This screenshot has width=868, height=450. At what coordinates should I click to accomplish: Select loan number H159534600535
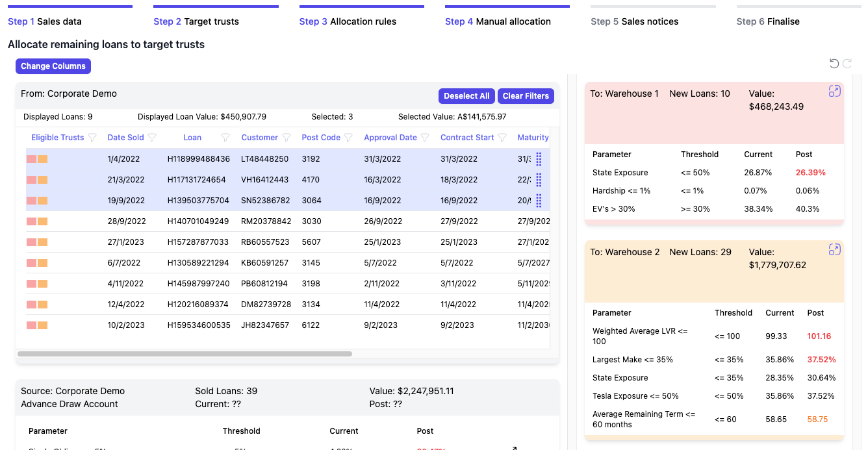pos(199,325)
